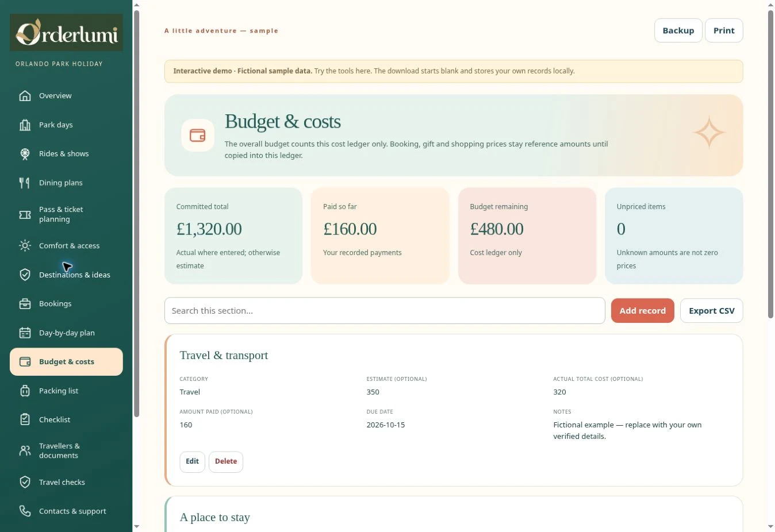The image size is (775, 532).
Task: Add a new record
Action: pos(643,311)
